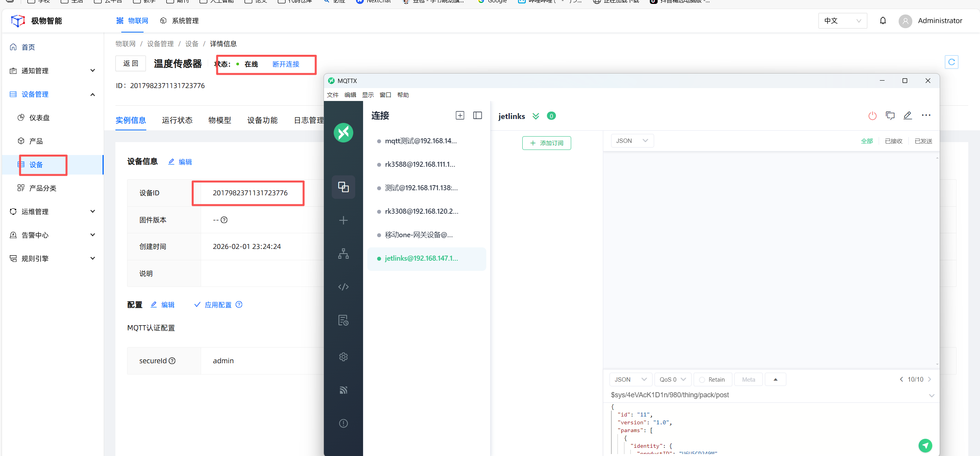
Task: Click edit connection pencil icon in MQTTX
Action: coord(908,115)
